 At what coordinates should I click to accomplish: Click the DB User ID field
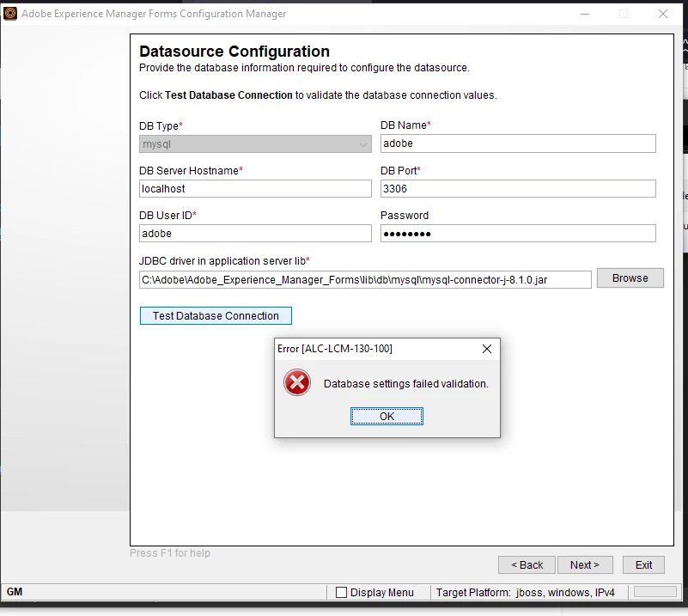pyautogui.click(x=255, y=234)
